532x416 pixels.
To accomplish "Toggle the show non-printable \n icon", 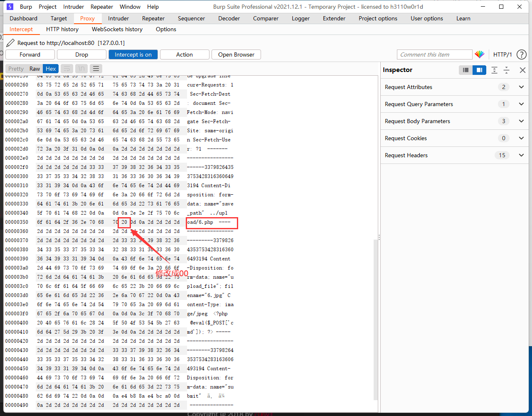I will point(82,69).
